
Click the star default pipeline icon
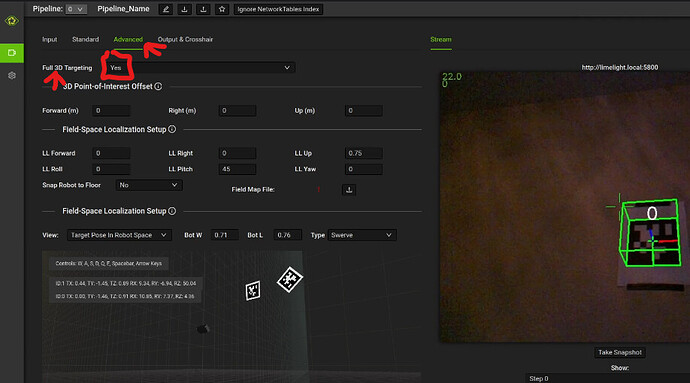[222, 9]
